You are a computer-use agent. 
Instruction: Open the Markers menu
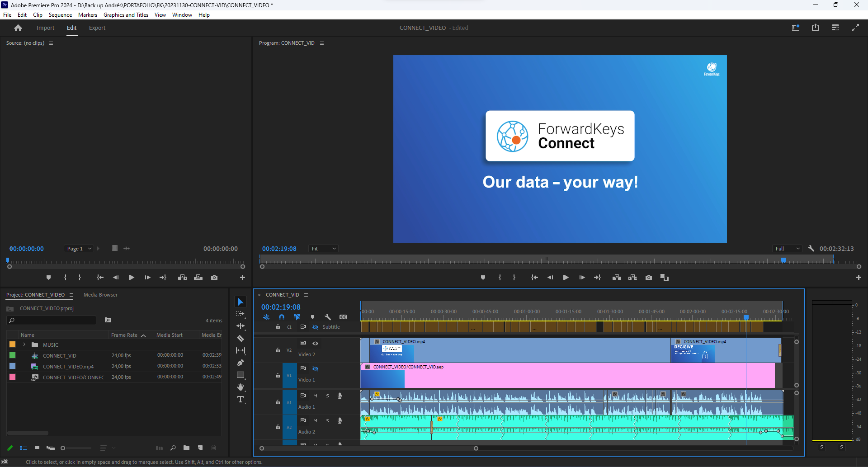(x=88, y=15)
